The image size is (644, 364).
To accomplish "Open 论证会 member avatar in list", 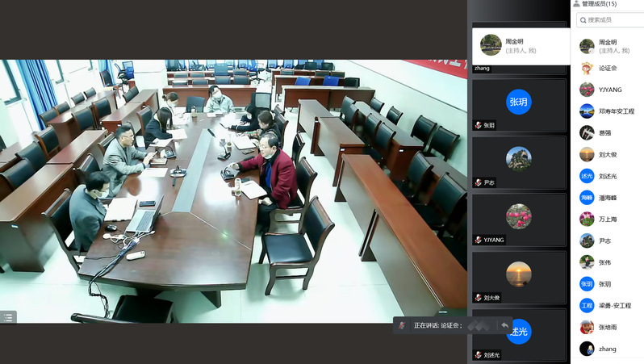I will pyautogui.click(x=587, y=68).
